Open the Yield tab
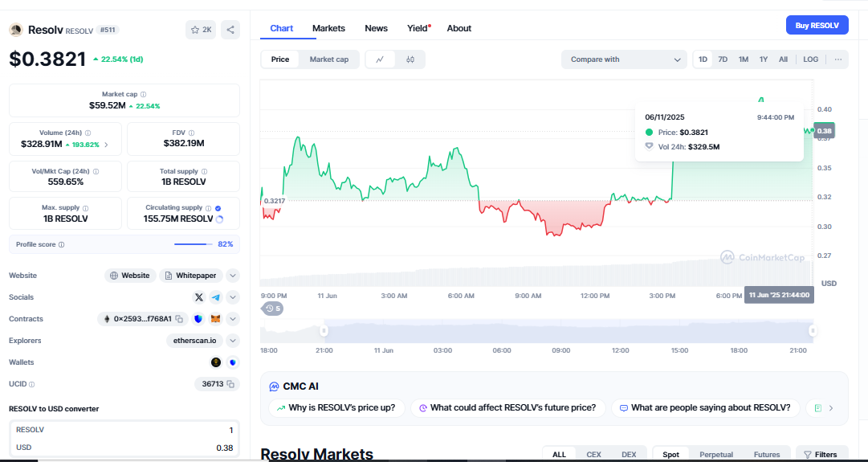 coord(418,28)
